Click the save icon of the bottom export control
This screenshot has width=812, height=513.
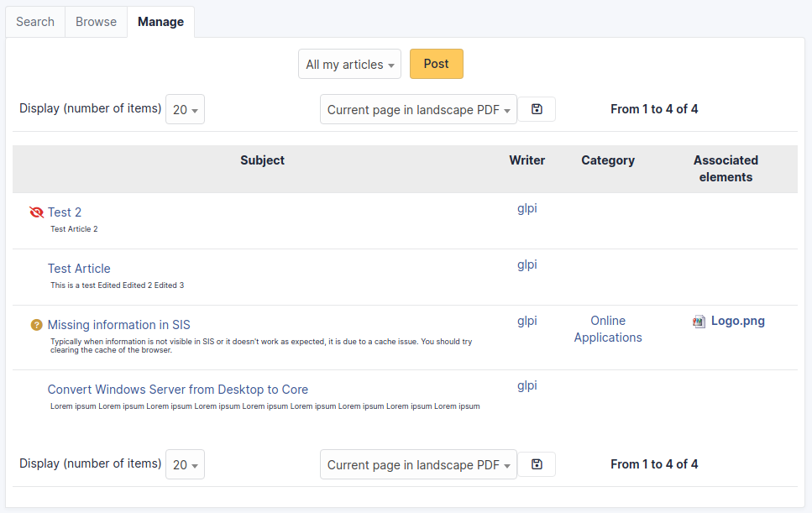pos(537,464)
